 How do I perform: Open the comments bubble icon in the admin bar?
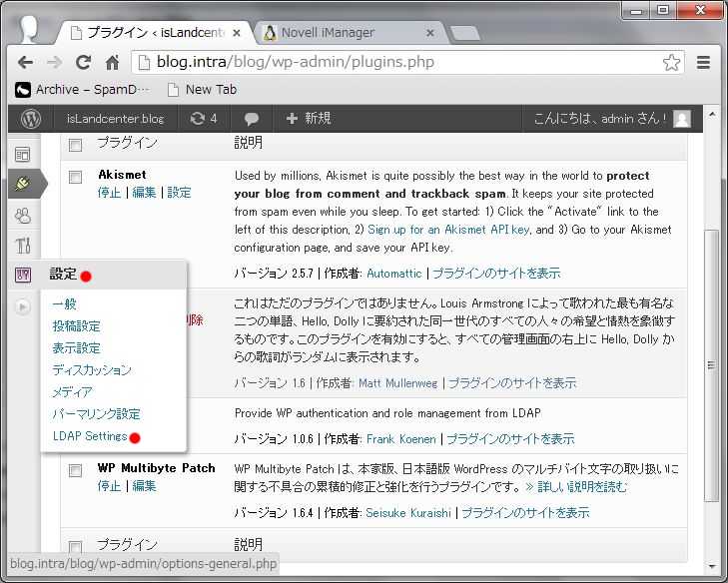tap(252, 119)
